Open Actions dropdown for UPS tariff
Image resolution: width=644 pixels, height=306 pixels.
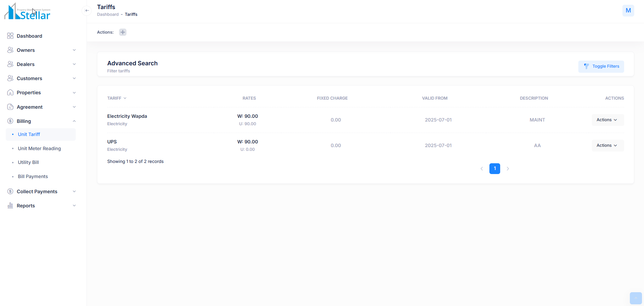coord(607,145)
